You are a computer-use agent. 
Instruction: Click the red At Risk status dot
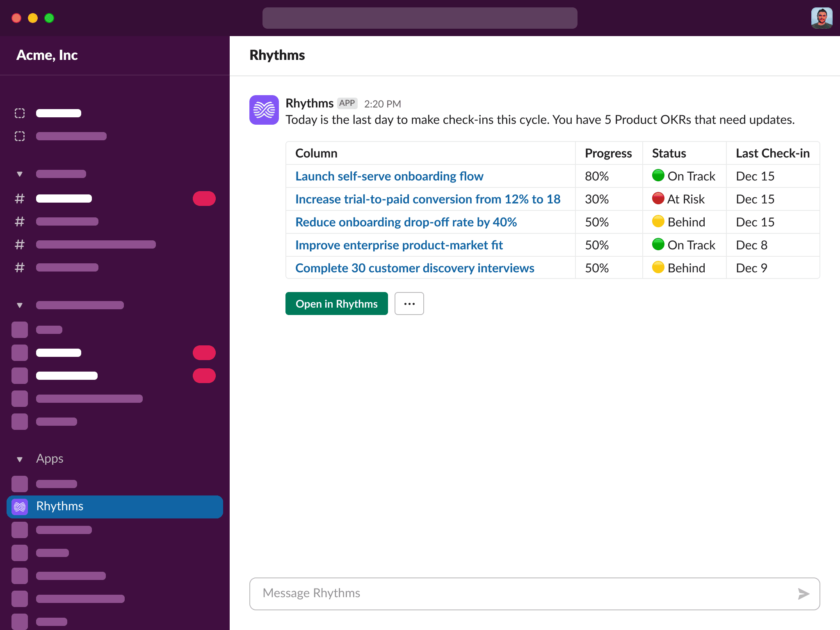point(658,199)
